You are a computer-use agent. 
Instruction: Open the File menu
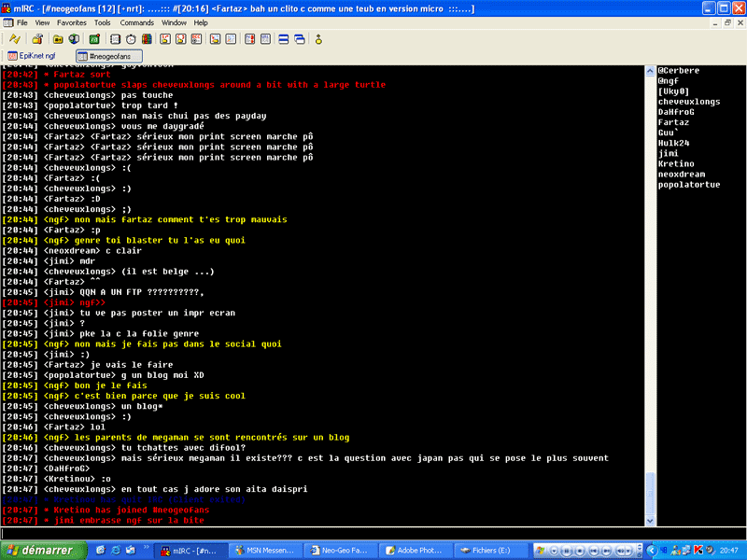21,21
